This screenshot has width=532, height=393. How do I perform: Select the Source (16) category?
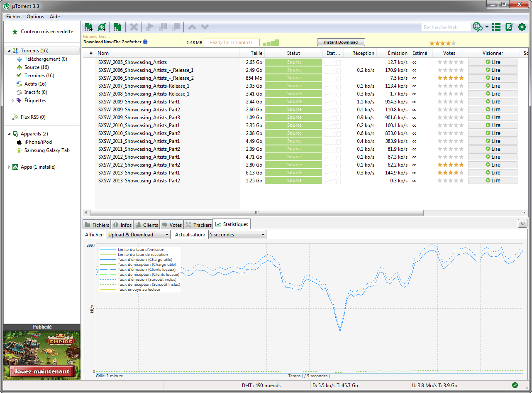click(33, 67)
